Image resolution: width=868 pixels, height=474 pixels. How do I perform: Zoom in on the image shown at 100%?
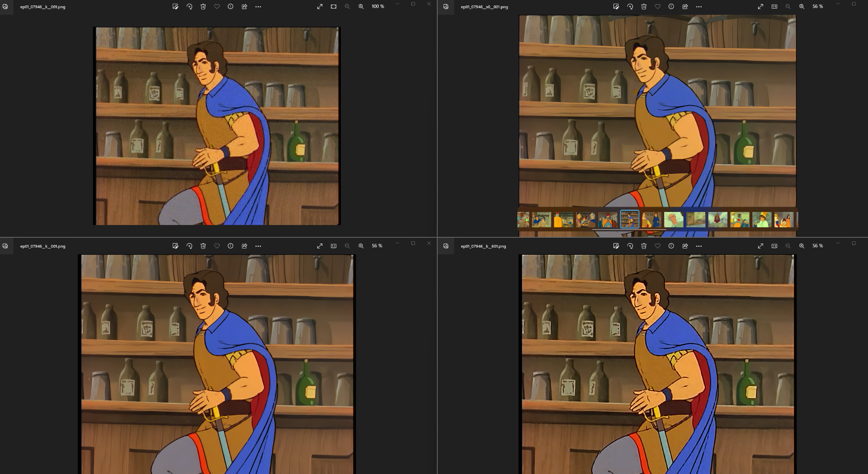click(x=361, y=7)
